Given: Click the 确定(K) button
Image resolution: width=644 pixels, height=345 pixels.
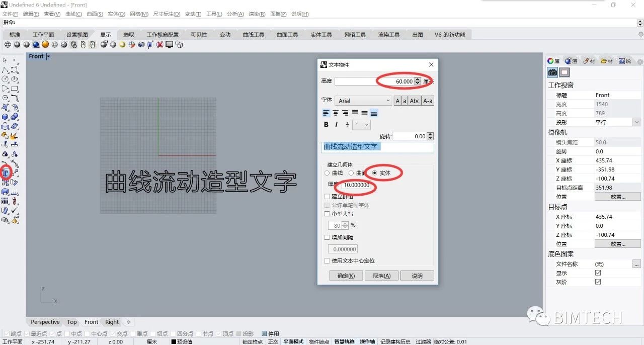Looking at the screenshot, I should [x=346, y=276].
